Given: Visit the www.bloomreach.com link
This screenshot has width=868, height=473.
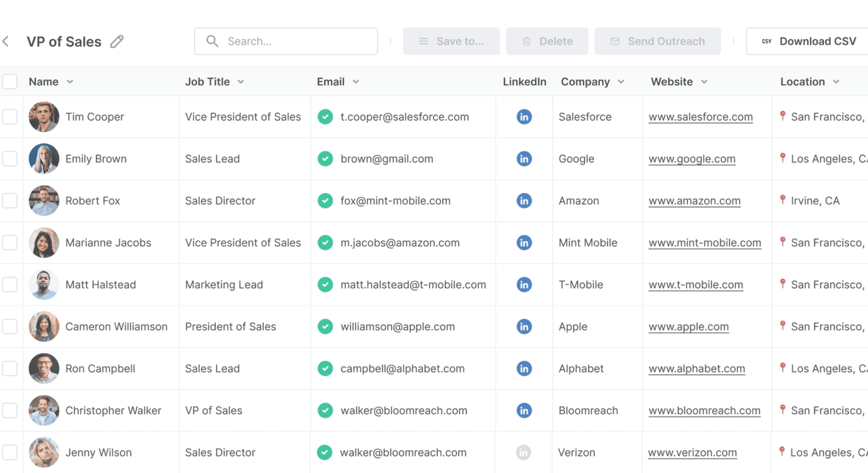Looking at the screenshot, I should pyautogui.click(x=704, y=411).
